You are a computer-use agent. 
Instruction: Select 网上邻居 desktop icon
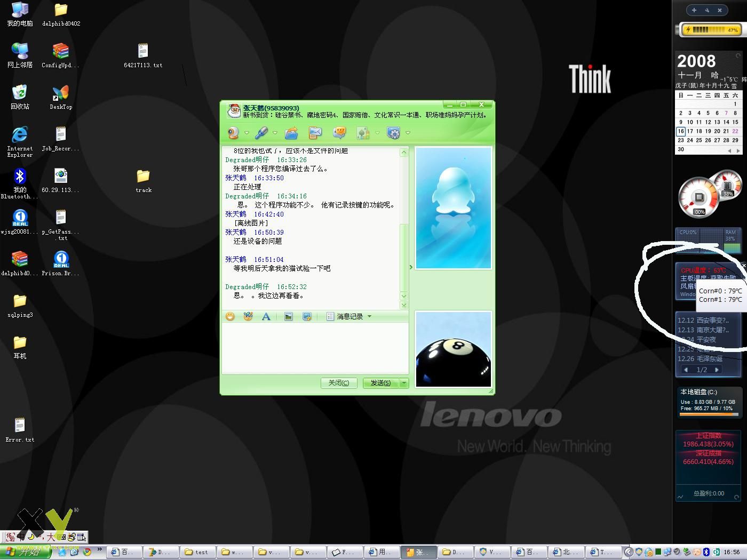[20, 55]
